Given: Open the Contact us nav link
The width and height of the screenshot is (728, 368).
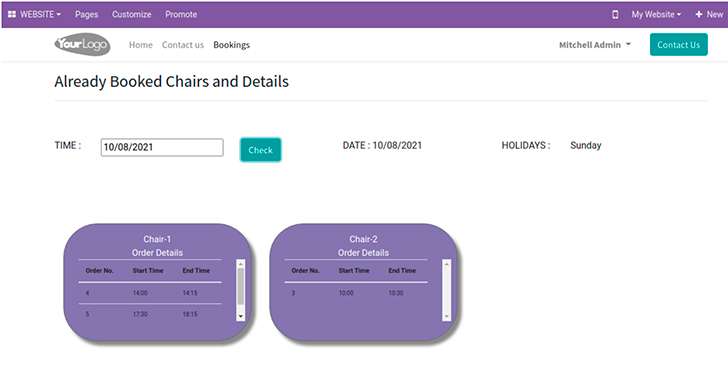Looking at the screenshot, I should pos(183,45).
